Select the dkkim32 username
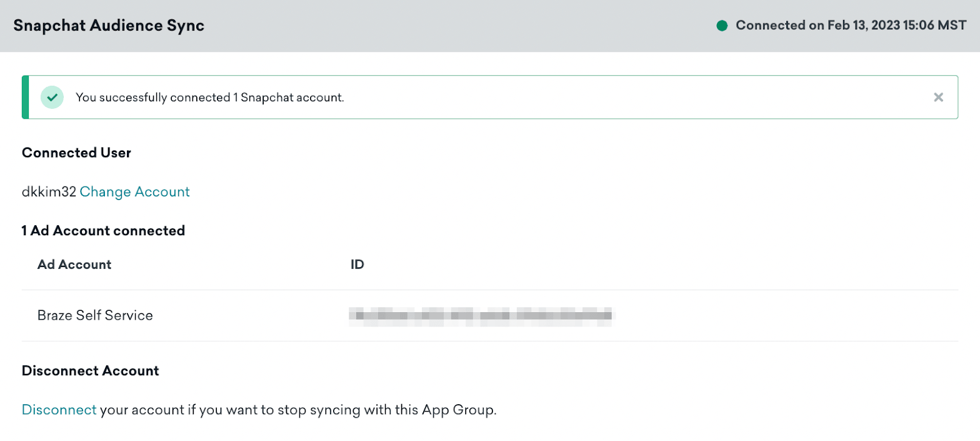This screenshot has height=441, width=980. (49, 192)
